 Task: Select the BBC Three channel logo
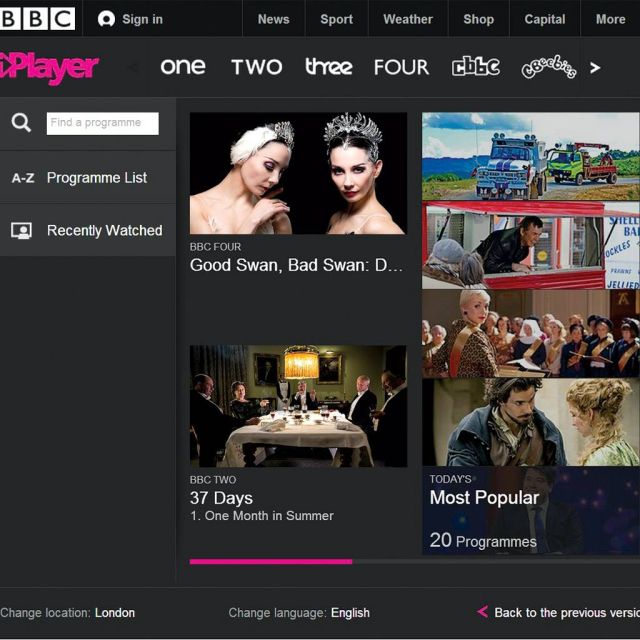pos(329,67)
